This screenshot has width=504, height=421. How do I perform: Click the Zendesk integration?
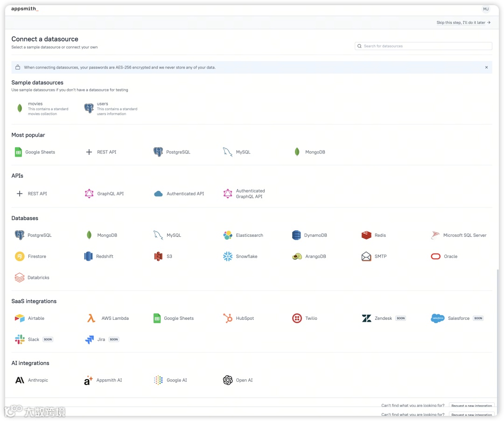tap(384, 318)
